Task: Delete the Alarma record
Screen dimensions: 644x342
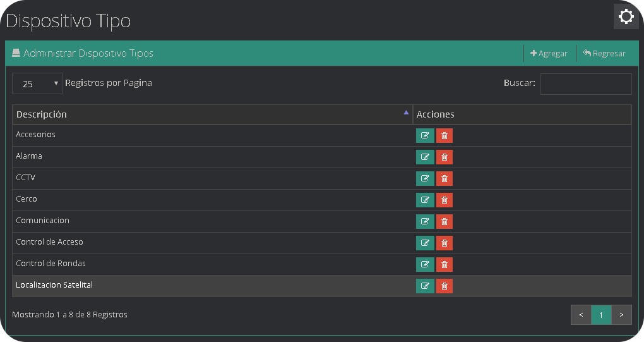Action: pos(444,157)
